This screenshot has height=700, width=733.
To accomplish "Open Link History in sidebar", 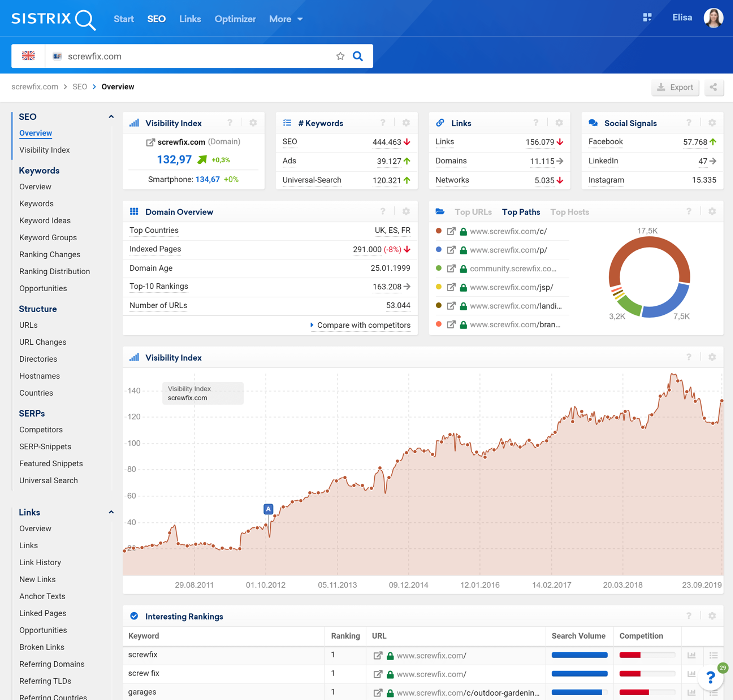I will [40, 562].
